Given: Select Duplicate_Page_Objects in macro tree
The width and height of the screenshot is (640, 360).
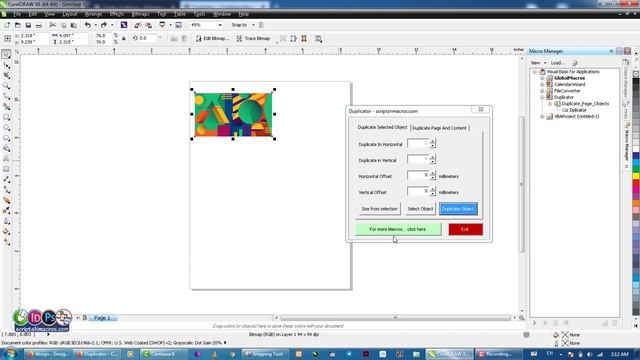Looking at the screenshot, I should pyautogui.click(x=585, y=104).
